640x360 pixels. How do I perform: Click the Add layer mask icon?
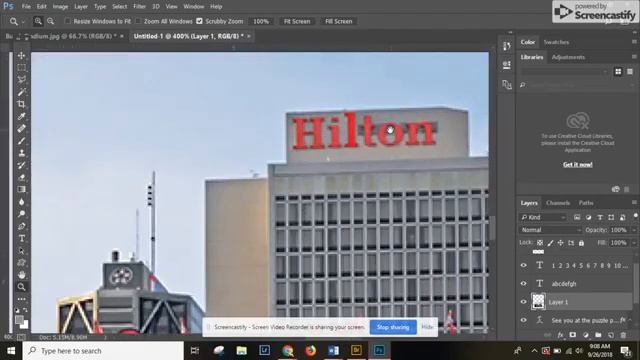coord(573,335)
